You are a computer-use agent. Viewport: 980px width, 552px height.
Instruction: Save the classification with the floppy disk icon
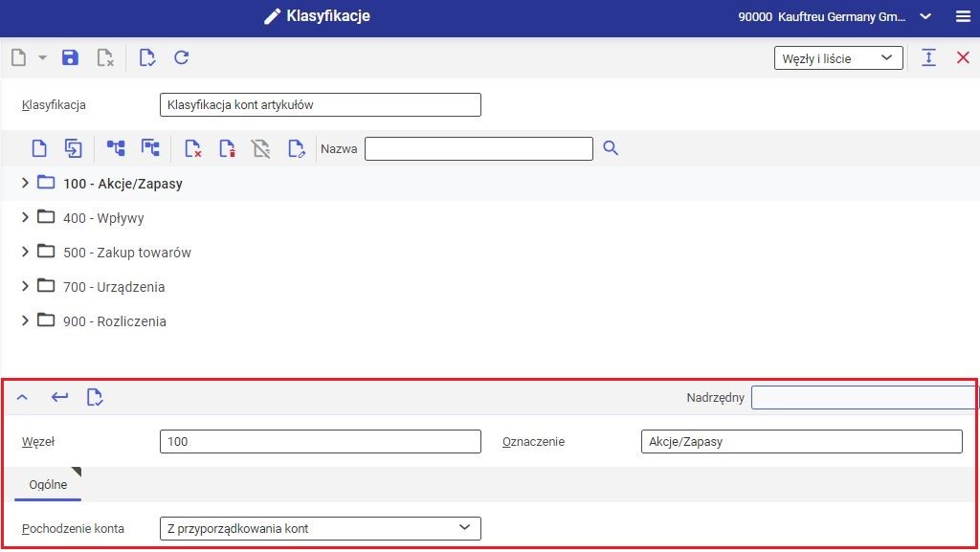[x=70, y=58]
